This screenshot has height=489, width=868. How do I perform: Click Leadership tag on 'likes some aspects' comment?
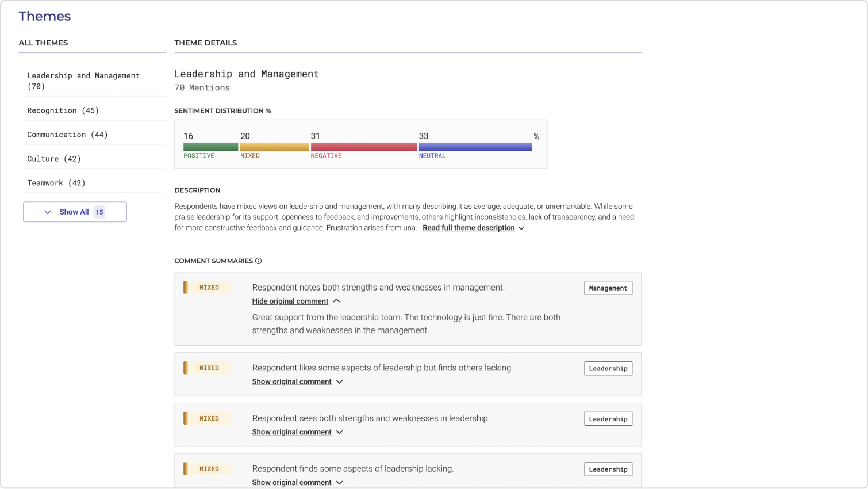tap(608, 369)
